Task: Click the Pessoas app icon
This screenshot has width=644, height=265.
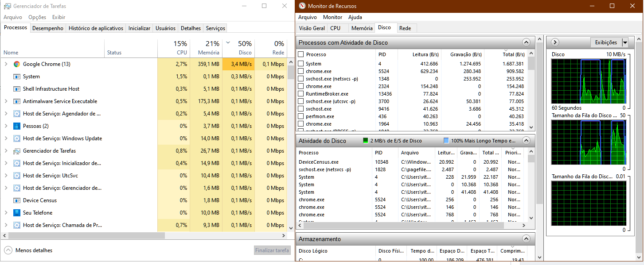Action: click(17, 126)
